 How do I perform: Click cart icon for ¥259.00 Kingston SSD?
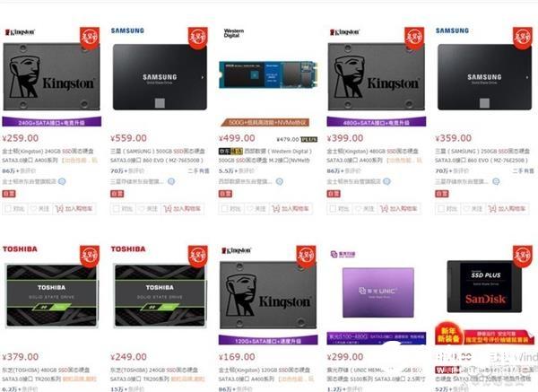pos(59,209)
